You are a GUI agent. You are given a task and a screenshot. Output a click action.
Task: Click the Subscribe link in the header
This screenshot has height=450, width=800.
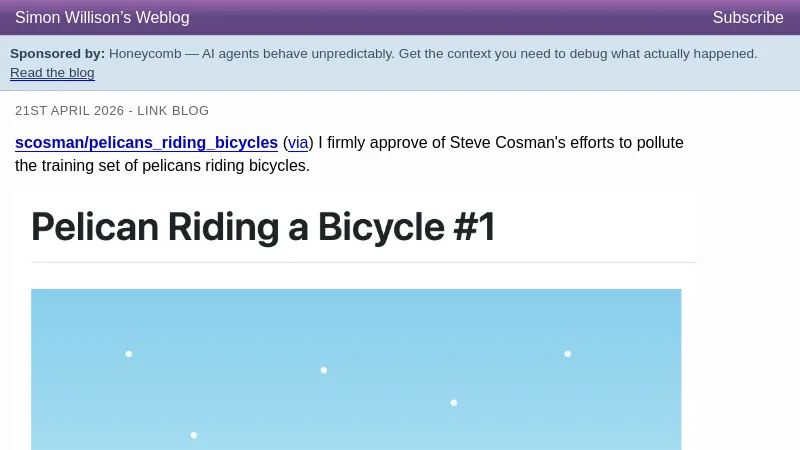(747, 17)
